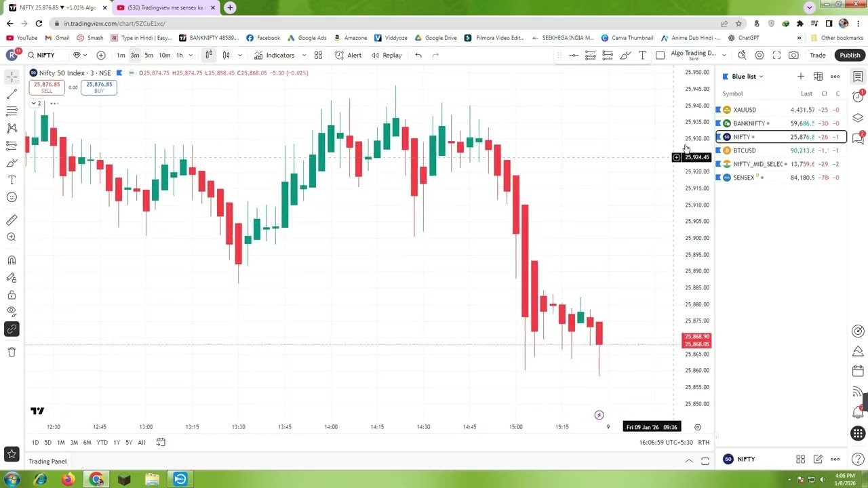
Task: Click the trash icon to remove drawings
Action: click(x=11, y=351)
